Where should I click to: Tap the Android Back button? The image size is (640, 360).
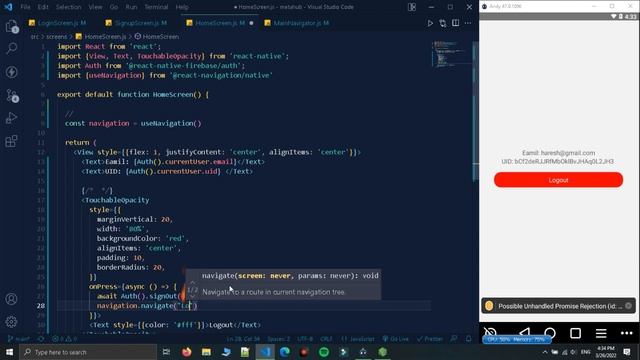tap(525, 333)
